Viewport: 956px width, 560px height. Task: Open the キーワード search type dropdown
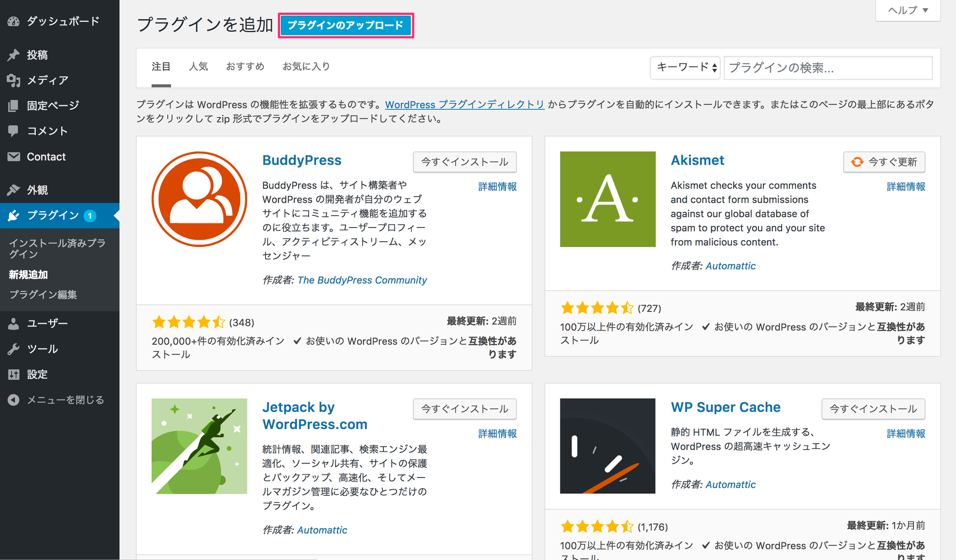[685, 68]
